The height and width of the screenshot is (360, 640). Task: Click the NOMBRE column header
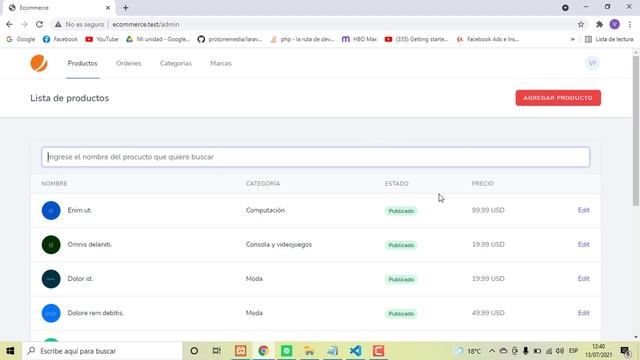tap(54, 184)
